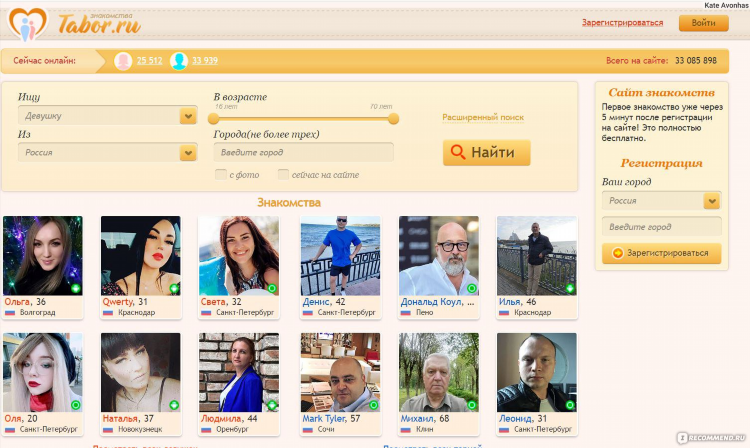Open Людмила's profile photo
750x448 pixels.
[x=239, y=372]
